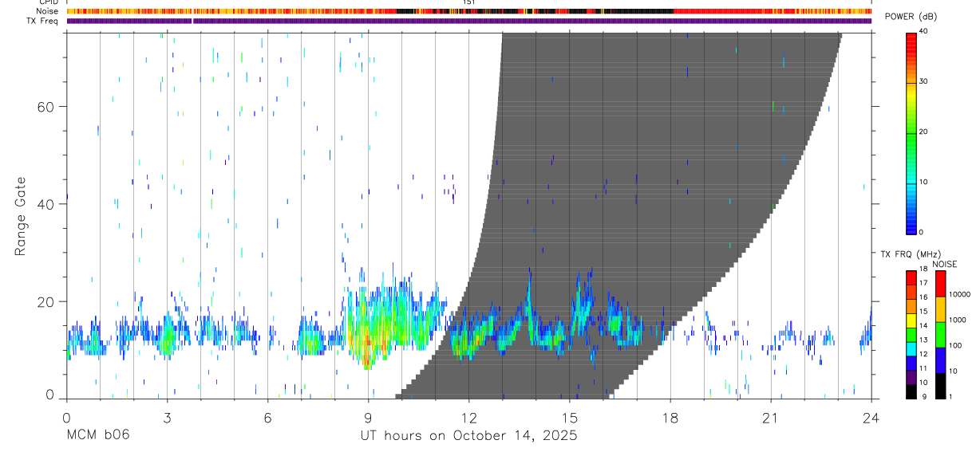Click the 16 label on the TX FRQ scale
The width and height of the screenshot is (980, 452).
pyautogui.click(x=923, y=297)
